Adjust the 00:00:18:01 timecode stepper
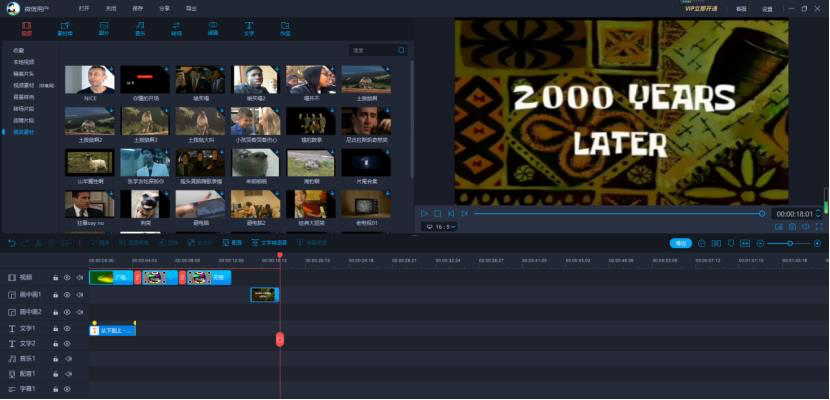The image size is (830, 400). [x=818, y=214]
